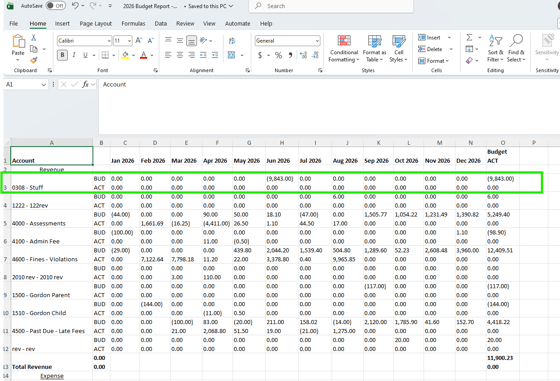The width and height of the screenshot is (560, 381).
Task: Click the Format cells button
Action: pos(433,61)
